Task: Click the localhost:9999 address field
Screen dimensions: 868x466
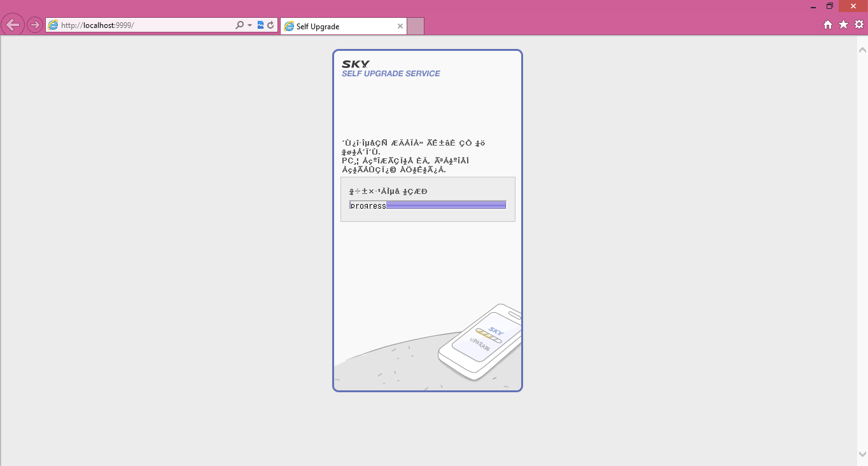Action: pyautogui.click(x=146, y=25)
